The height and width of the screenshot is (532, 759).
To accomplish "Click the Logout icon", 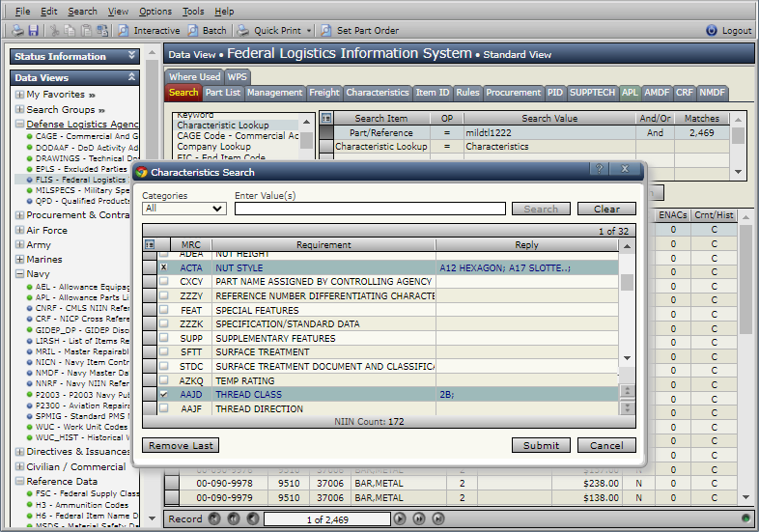I will (x=711, y=31).
